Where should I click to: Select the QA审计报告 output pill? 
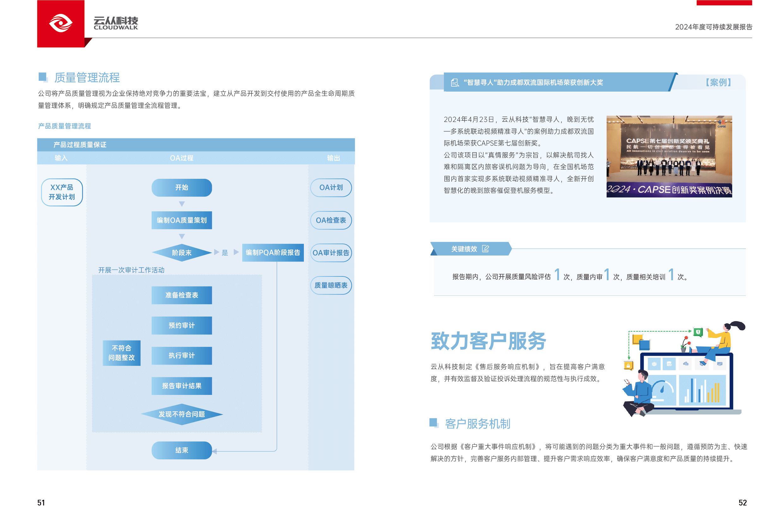pyautogui.click(x=331, y=253)
